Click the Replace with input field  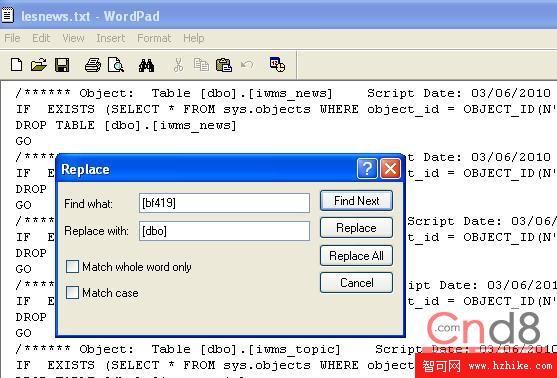[224, 231]
